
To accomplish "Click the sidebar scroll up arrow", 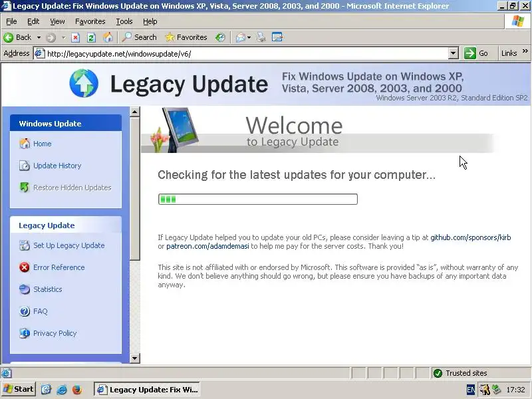I will tap(135, 112).
